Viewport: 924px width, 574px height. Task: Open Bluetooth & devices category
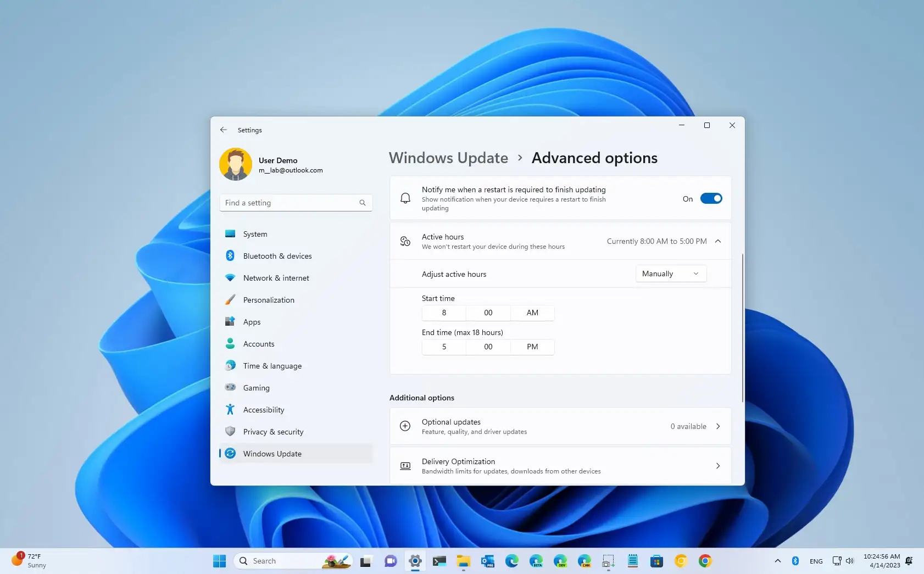[296, 256]
